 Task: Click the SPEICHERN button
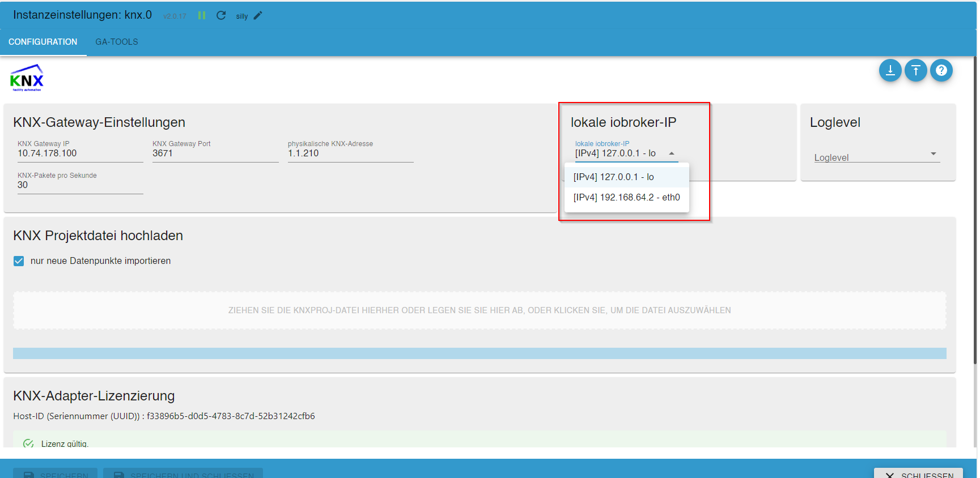(x=56, y=473)
